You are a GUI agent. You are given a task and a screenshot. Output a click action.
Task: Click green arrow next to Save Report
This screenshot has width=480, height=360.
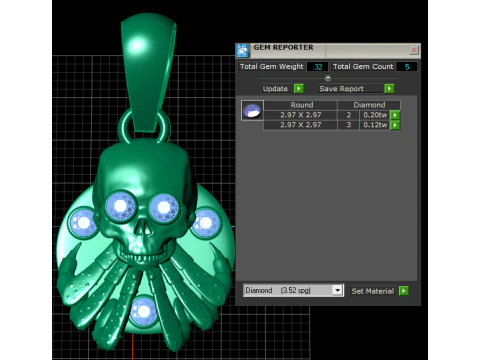pyautogui.click(x=389, y=89)
